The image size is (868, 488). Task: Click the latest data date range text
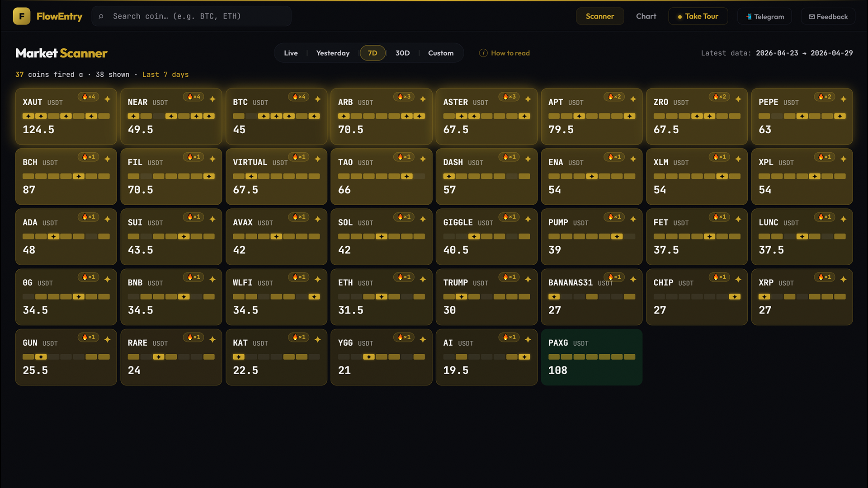(804, 53)
